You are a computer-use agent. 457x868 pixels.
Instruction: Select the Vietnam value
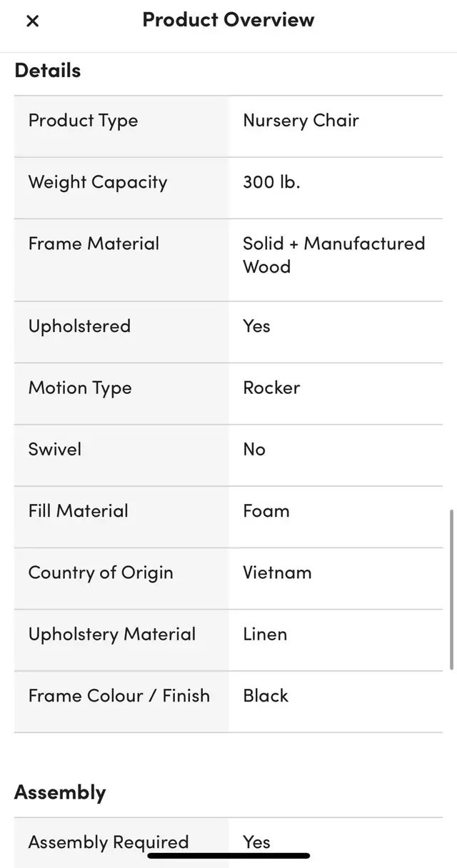tap(277, 572)
